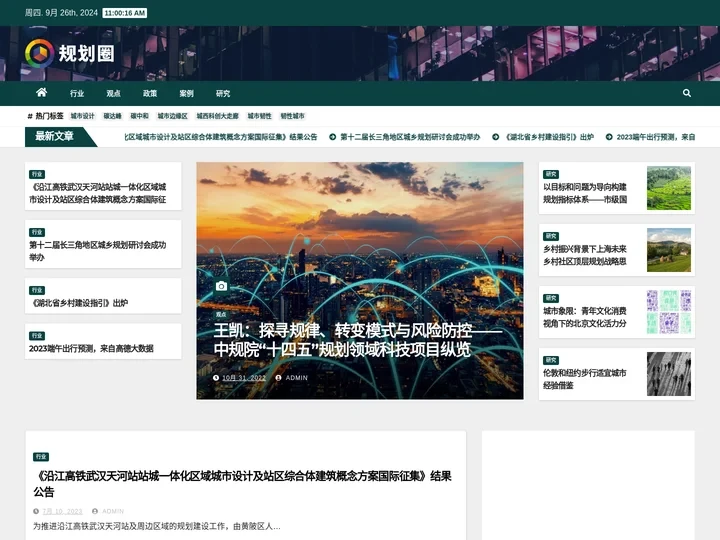Open bottom headline 《沿江高铁武汉天河站站城一体化

242,484
